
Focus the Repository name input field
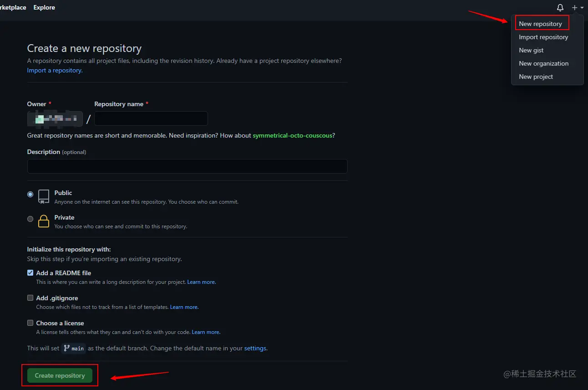tap(151, 118)
